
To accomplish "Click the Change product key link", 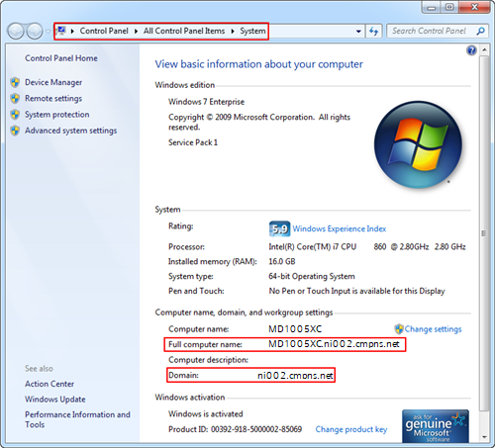I will pyautogui.click(x=351, y=429).
